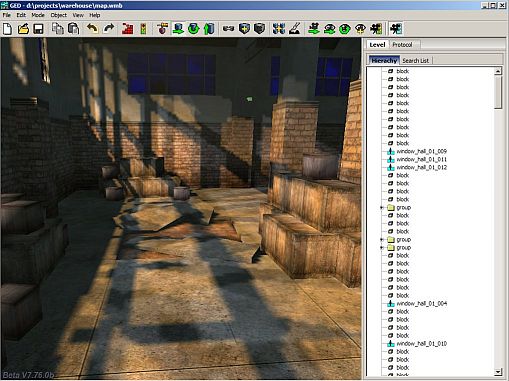Select window_hall_01_011 in the hierarchy
The height and width of the screenshot is (381, 509).
tap(421, 159)
